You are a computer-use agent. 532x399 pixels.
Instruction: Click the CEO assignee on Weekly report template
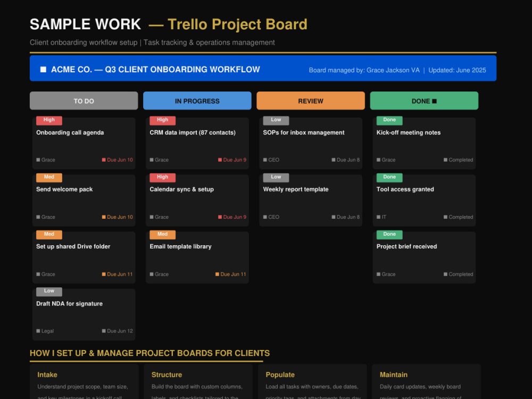271,217
